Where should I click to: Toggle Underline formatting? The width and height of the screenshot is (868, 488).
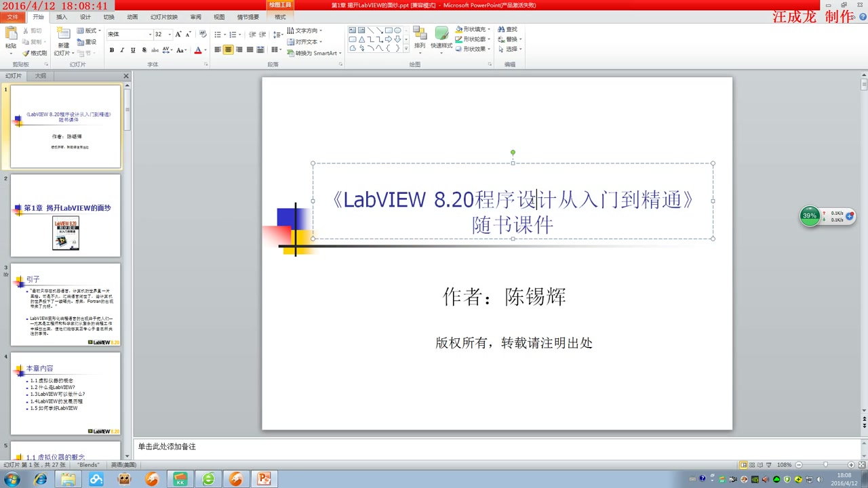coord(133,50)
